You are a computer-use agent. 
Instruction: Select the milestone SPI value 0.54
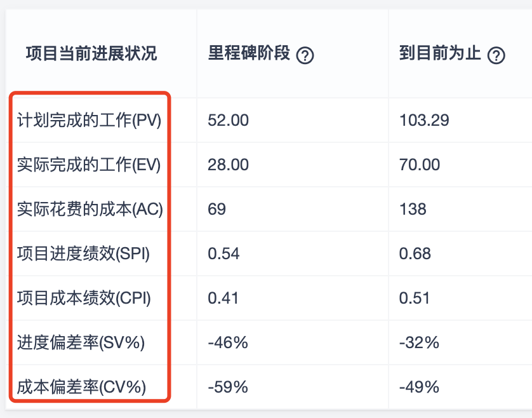[223, 253]
